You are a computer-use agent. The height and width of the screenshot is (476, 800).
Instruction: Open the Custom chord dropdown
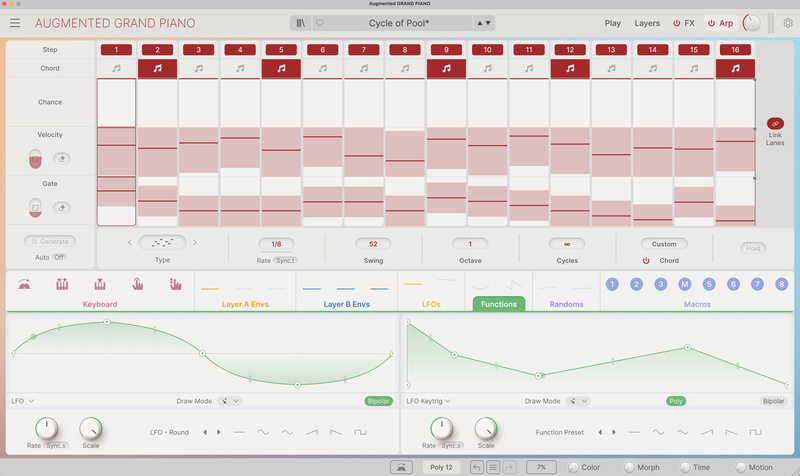point(663,244)
